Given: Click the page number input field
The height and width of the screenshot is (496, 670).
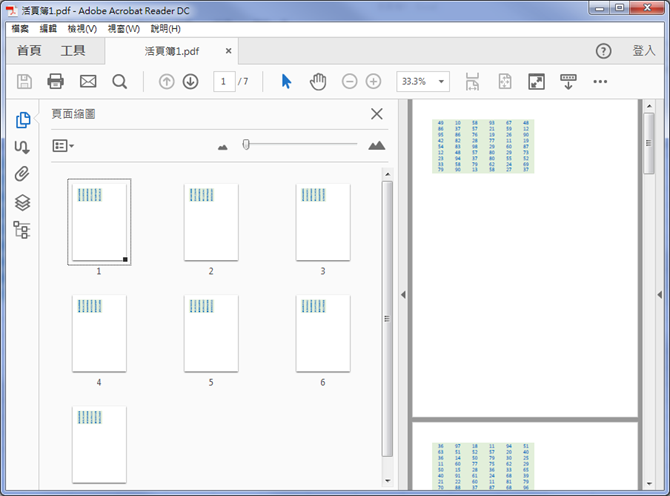Looking at the screenshot, I should click(x=224, y=81).
